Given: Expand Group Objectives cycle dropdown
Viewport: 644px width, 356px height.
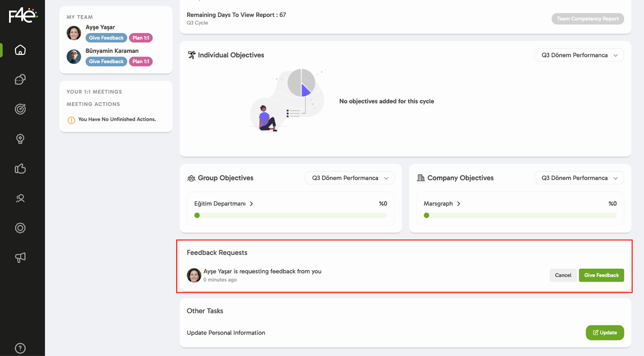Looking at the screenshot, I should tap(349, 178).
